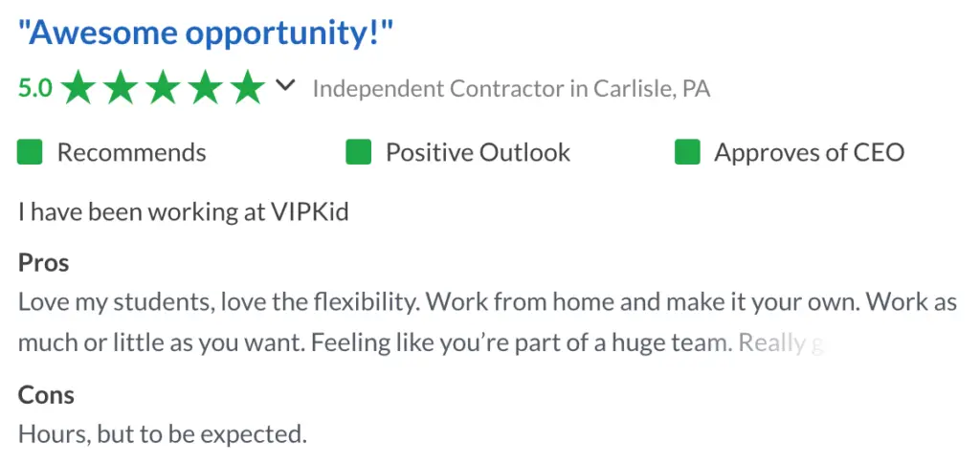Click the green Recommends indicator square

point(30,152)
